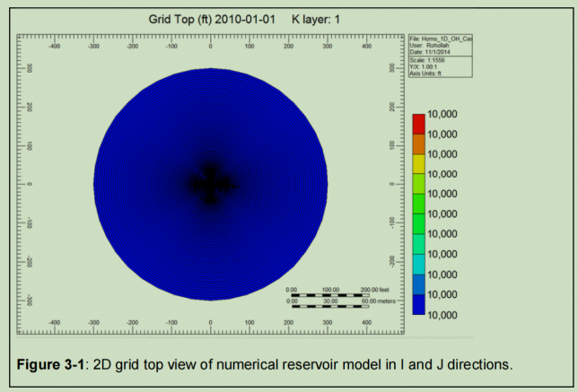Click the topmost "10,000" legend value
578x392 pixels.
coord(444,115)
